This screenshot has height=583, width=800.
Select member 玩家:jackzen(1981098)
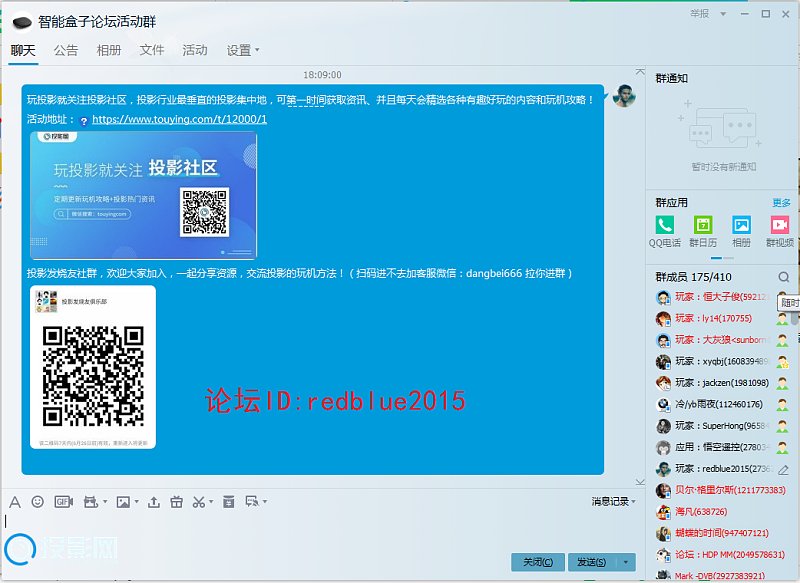(722, 383)
